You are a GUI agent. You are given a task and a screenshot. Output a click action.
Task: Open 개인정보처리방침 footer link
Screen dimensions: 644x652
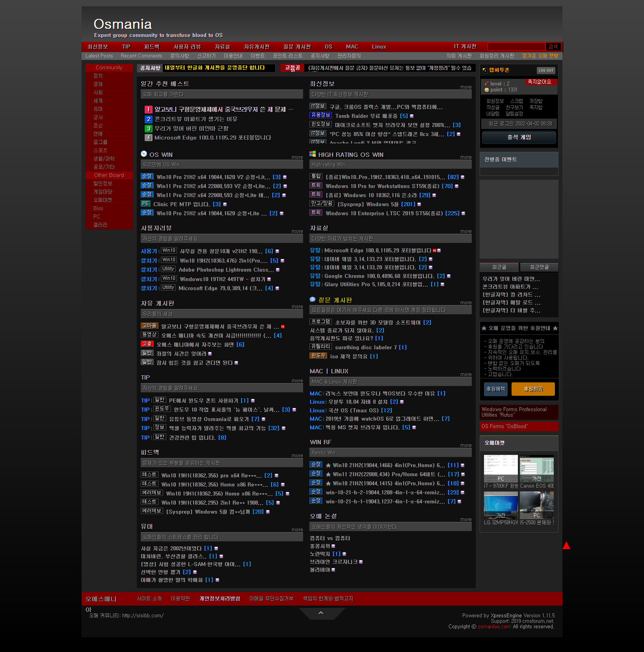220,598
